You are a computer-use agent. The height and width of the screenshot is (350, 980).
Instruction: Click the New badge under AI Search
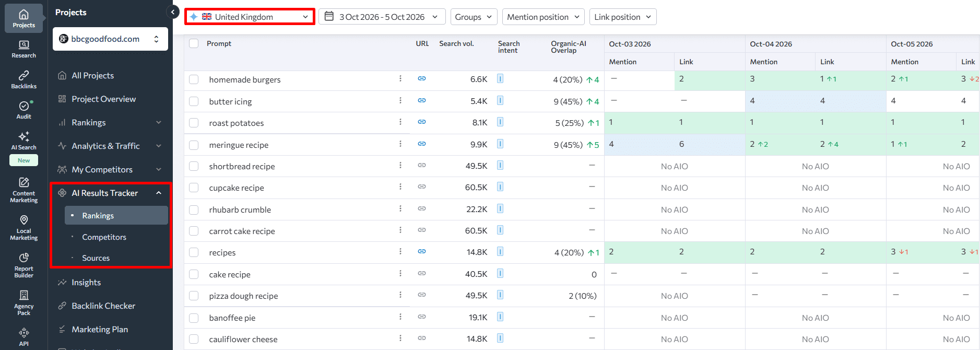tap(23, 160)
